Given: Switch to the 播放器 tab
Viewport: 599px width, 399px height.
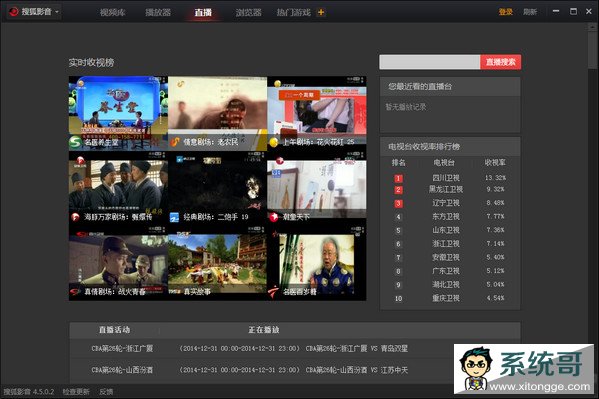Looking at the screenshot, I should point(158,12).
